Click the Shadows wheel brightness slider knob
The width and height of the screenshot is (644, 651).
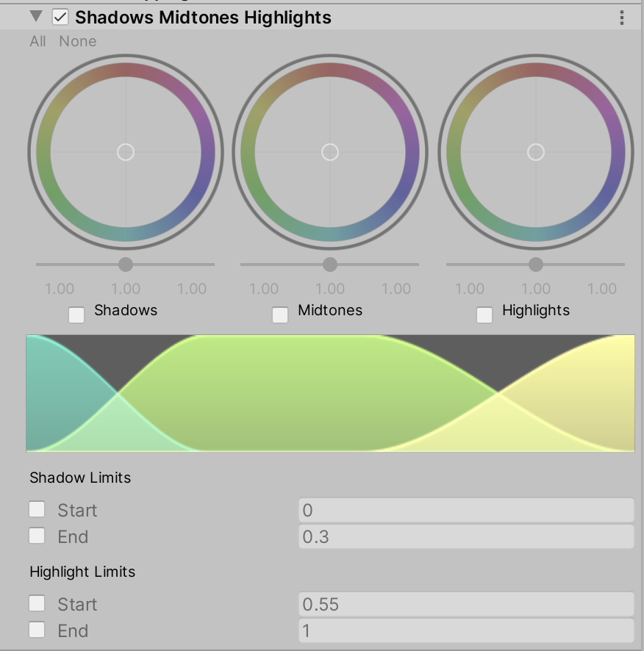(126, 265)
